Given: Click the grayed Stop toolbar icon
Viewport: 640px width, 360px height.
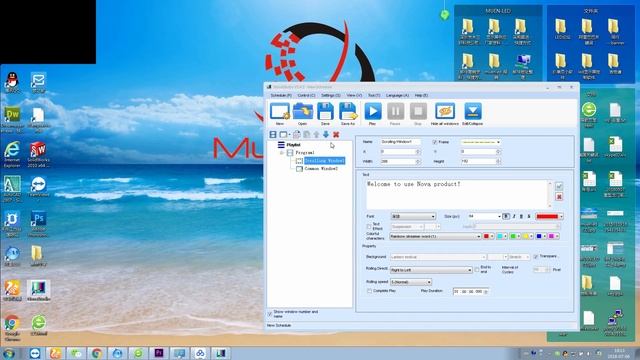Looking at the screenshot, I should tap(418, 111).
